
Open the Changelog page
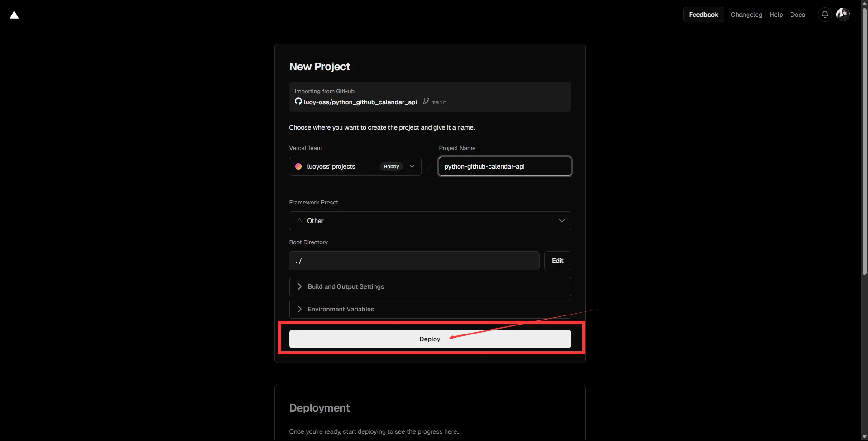746,15
